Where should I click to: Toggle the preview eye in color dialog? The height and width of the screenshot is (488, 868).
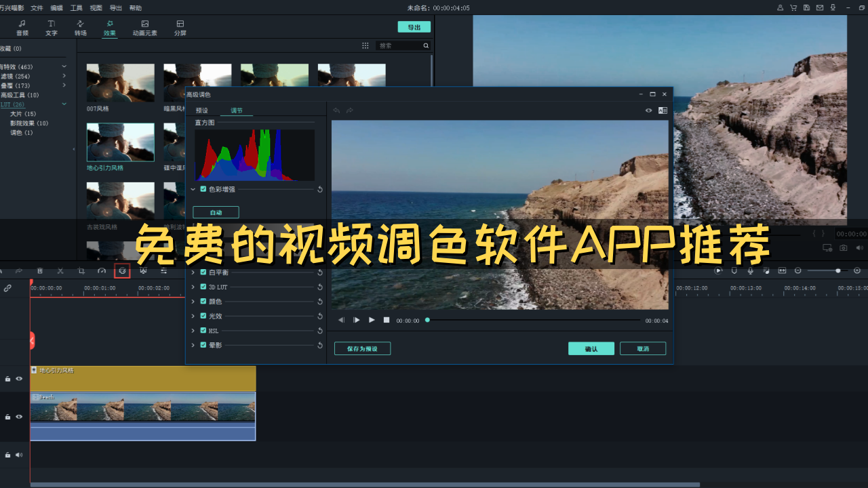(x=648, y=110)
